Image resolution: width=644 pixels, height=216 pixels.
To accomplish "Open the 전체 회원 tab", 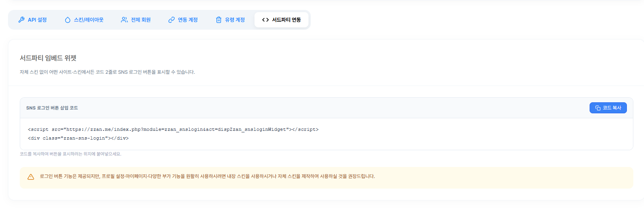I will pos(136,20).
